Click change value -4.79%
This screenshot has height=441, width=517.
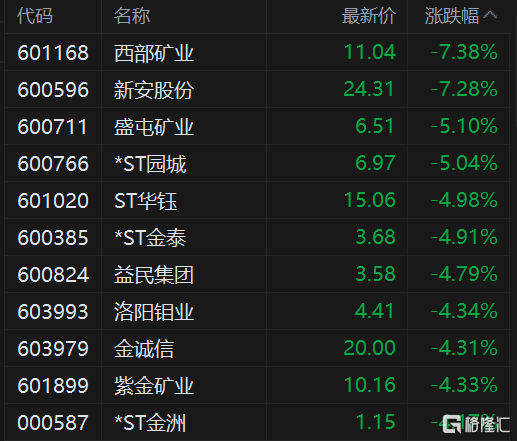pos(464,274)
